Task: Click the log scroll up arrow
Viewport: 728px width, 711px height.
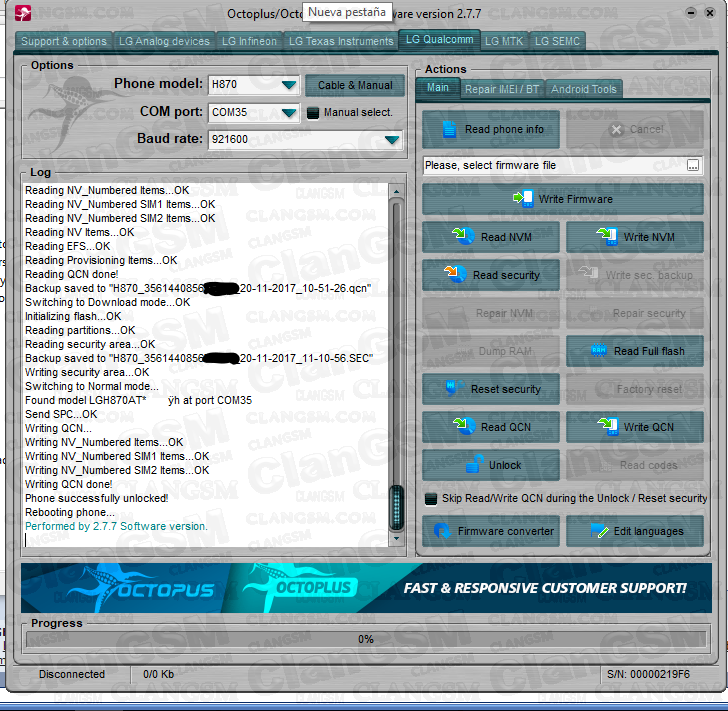Action: [x=396, y=191]
